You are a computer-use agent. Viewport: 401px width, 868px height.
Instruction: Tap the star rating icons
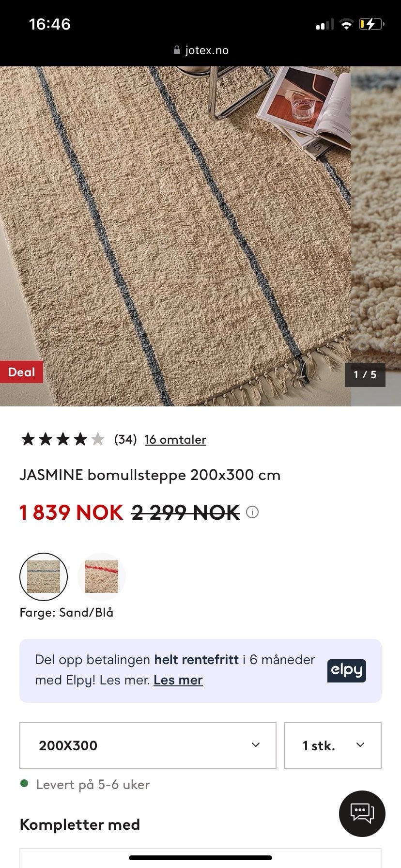point(62,439)
